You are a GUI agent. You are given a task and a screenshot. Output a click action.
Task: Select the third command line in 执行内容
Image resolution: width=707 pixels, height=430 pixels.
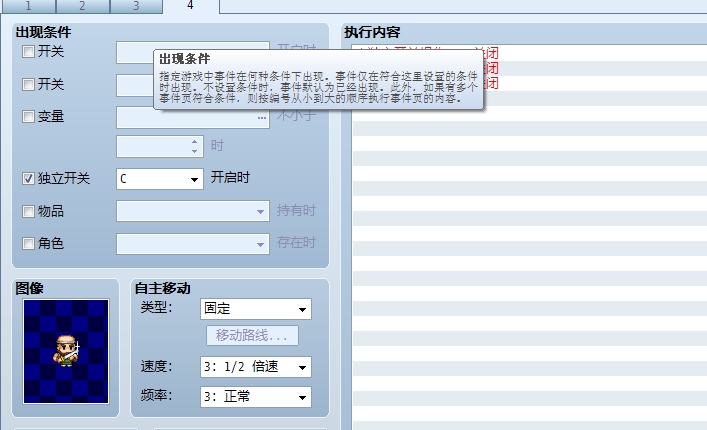pyautogui.click(x=530, y=83)
